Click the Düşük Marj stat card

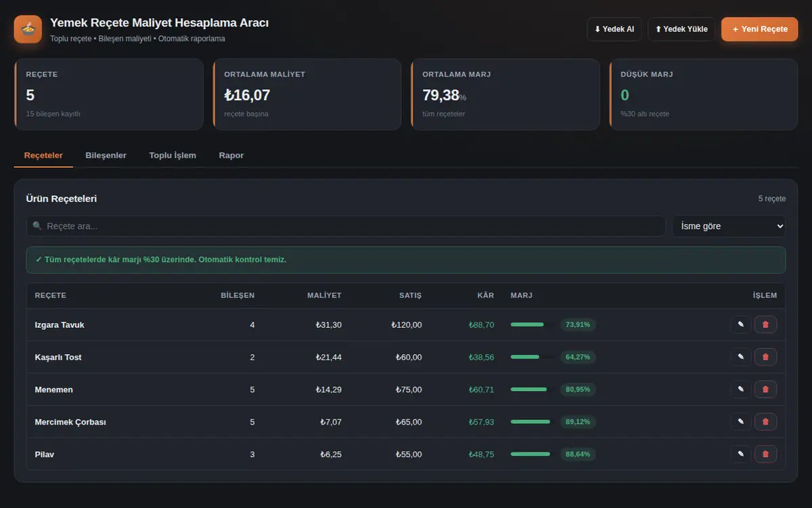click(704, 94)
